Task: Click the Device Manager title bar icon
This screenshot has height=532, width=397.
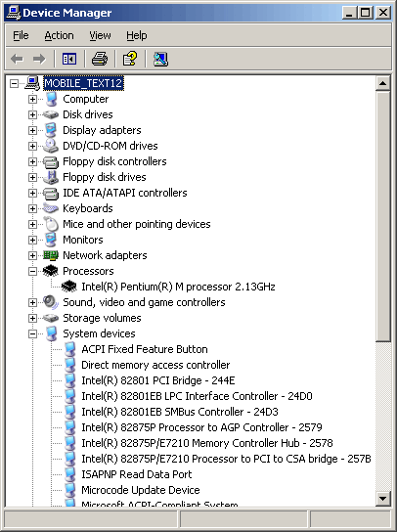Action: (14, 13)
